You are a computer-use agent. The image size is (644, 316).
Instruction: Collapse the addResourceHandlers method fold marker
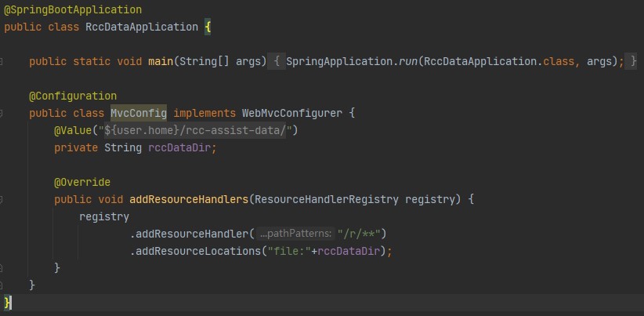point(5,199)
